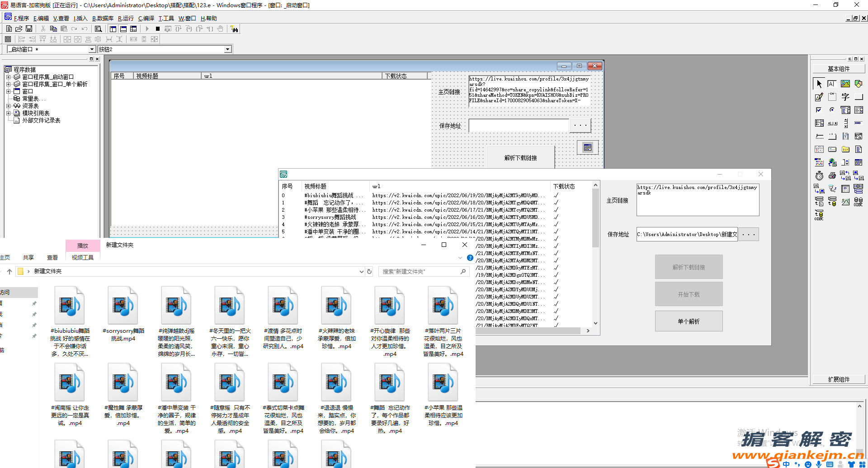Select the color picker component icon
This screenshot has height=468, width=868.
pyautogui.click(x=819, y=162)
